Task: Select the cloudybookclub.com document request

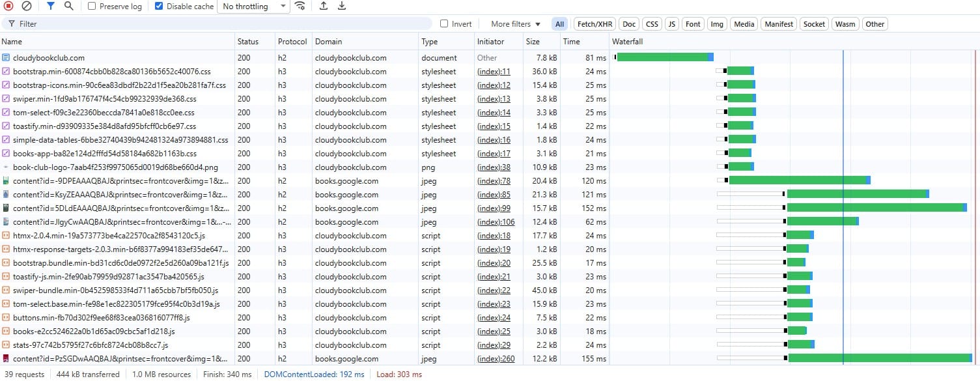Action: point(49,58)
